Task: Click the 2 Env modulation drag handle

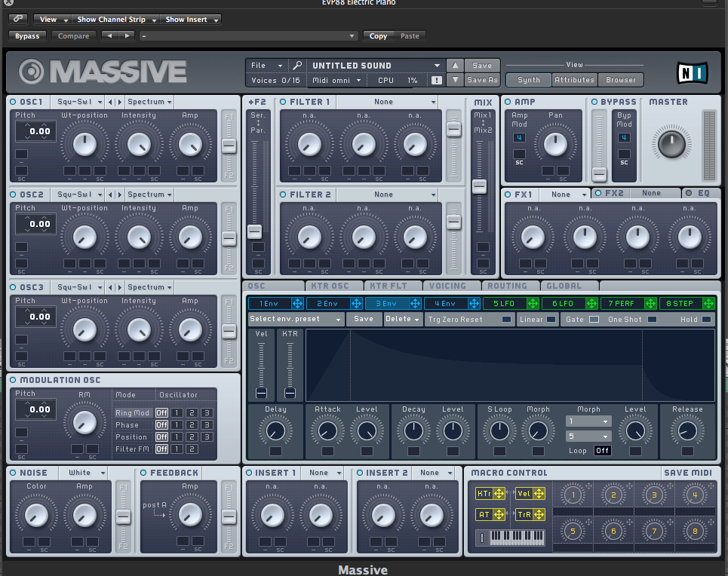Action: (x=356, y=304)
